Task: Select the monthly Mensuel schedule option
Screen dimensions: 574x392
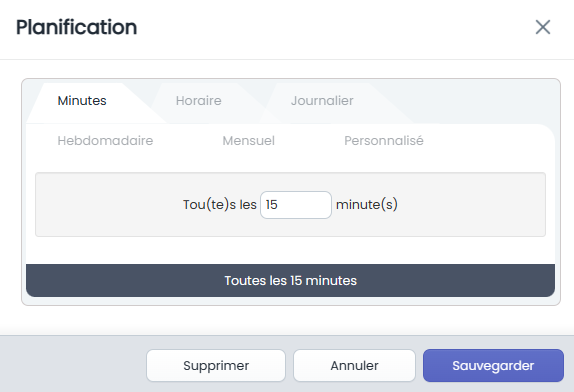Action: (x=249, y=141)
